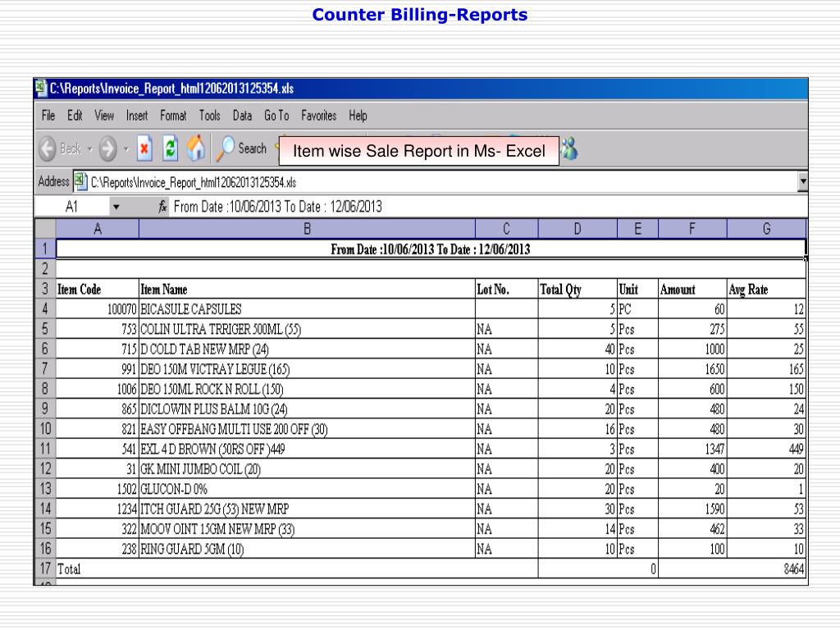The height and width of the screenshot is (630, 840).
Task: Select column F header
Action: (692, 229)
